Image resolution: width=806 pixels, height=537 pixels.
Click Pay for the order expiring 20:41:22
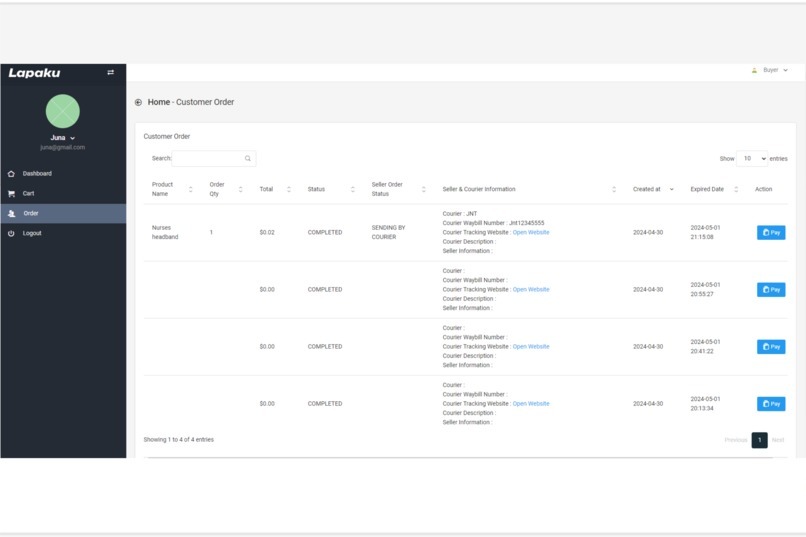pyautogui.click(x=771, y=347)
